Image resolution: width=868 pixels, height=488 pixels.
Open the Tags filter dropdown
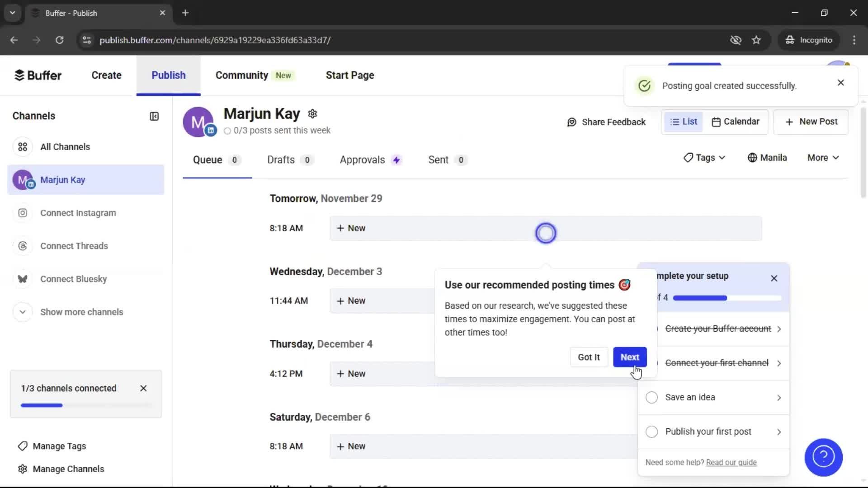pos(704,157)
